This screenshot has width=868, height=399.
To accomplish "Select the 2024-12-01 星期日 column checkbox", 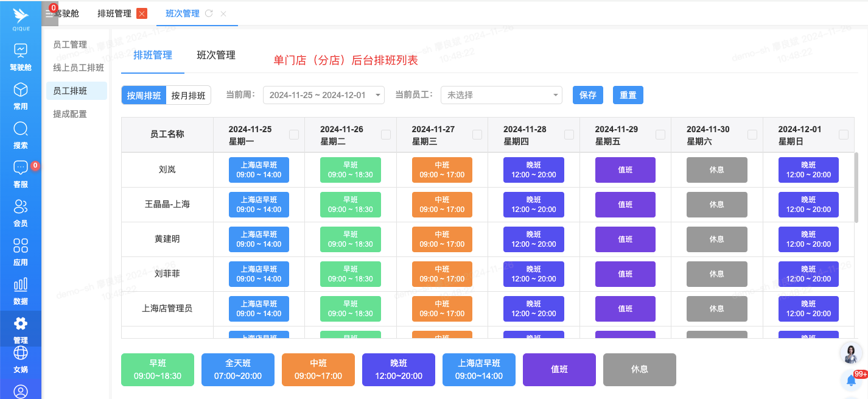I will (844, 135).
